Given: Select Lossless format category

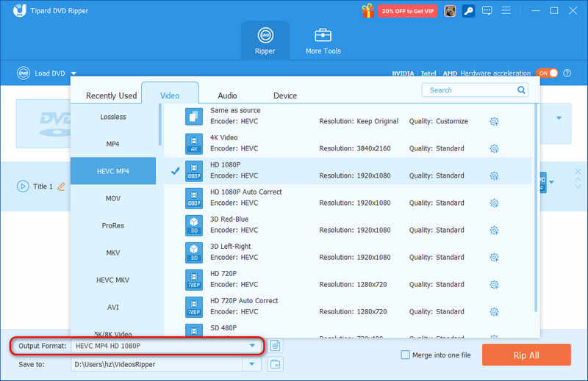Looking at the screenshot, I should (x=113, y=117).
